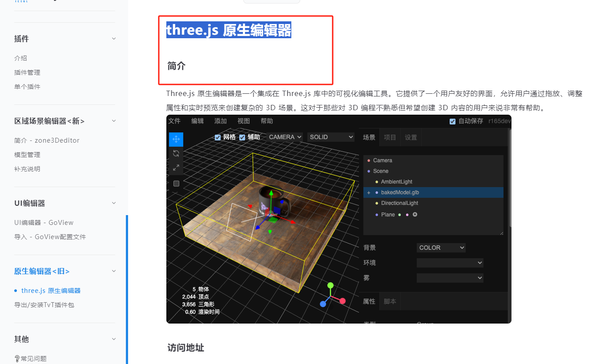Viewport: 604px width, 364px height.
Task: Open the SOLID shading dropdown
Action: [330, 137]
